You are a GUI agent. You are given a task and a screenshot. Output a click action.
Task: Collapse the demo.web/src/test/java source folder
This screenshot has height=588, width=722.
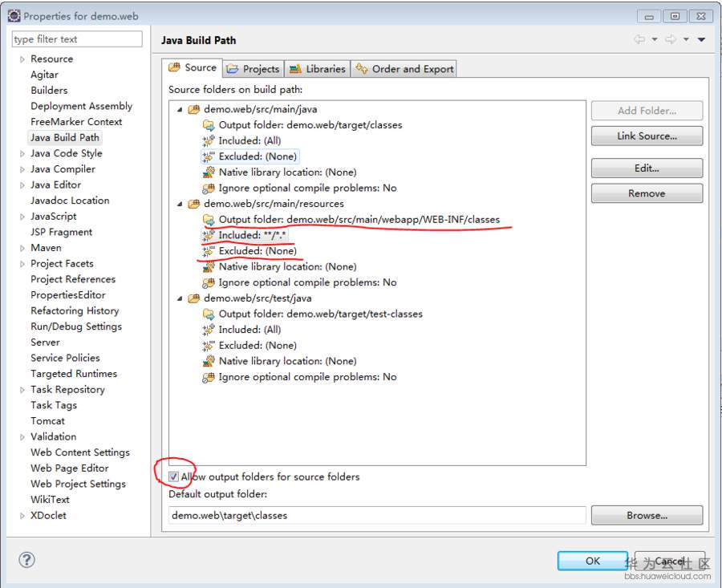coord(180,298)
